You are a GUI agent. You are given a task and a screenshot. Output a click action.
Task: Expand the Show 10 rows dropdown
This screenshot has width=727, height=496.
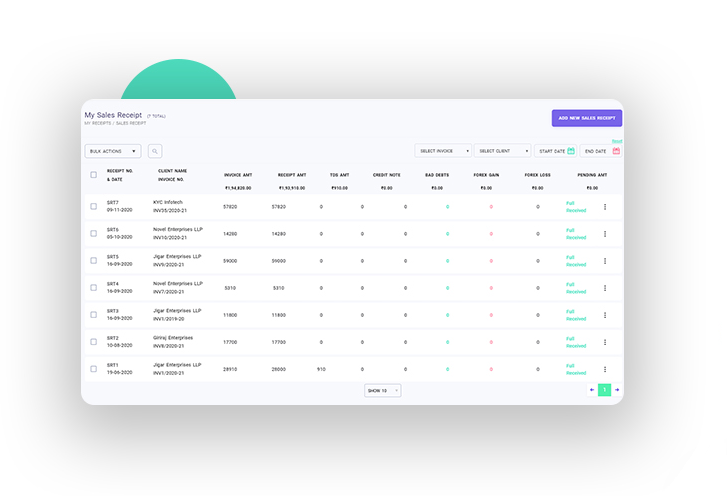click(x=382, y=391)
